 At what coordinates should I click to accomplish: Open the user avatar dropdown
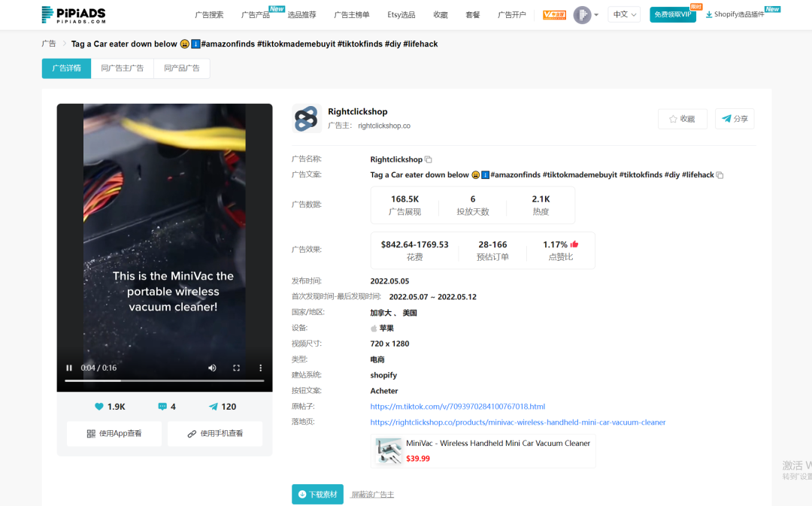(586, 14)
